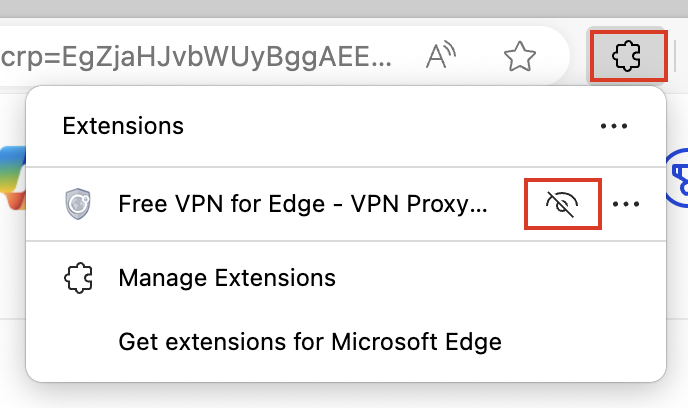This screenshot has width=688, height=408.
Task: Click the blank page area below the Extensions popup
Action: pos(344,397)
